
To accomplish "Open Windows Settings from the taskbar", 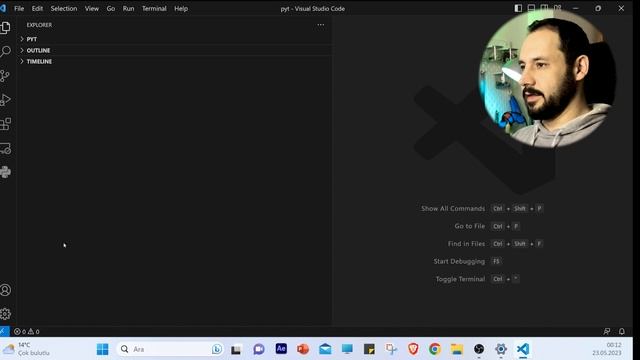I will pos(501,349).
